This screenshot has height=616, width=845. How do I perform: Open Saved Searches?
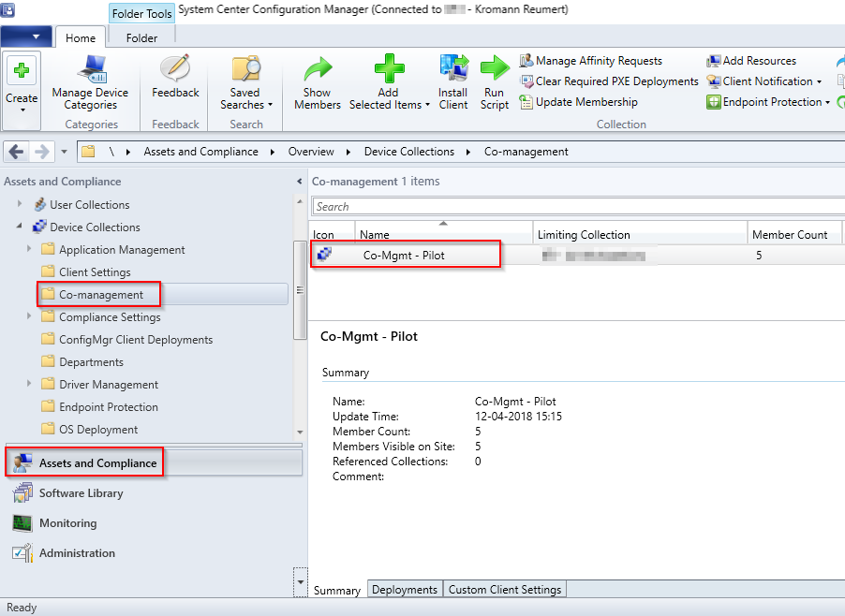(x=246, y=83)
